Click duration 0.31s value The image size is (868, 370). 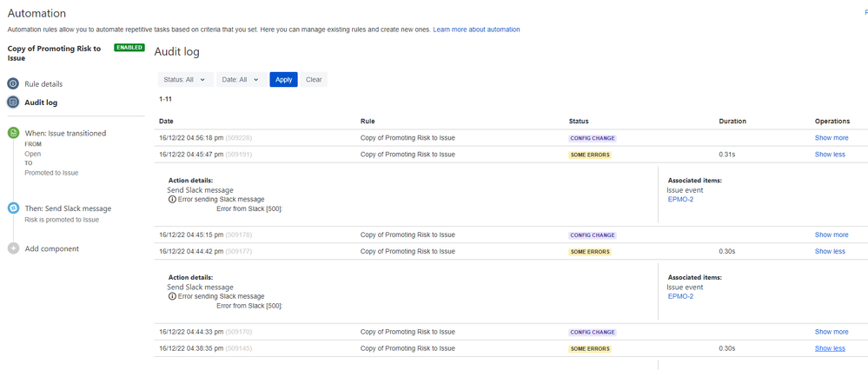[726, 155]
